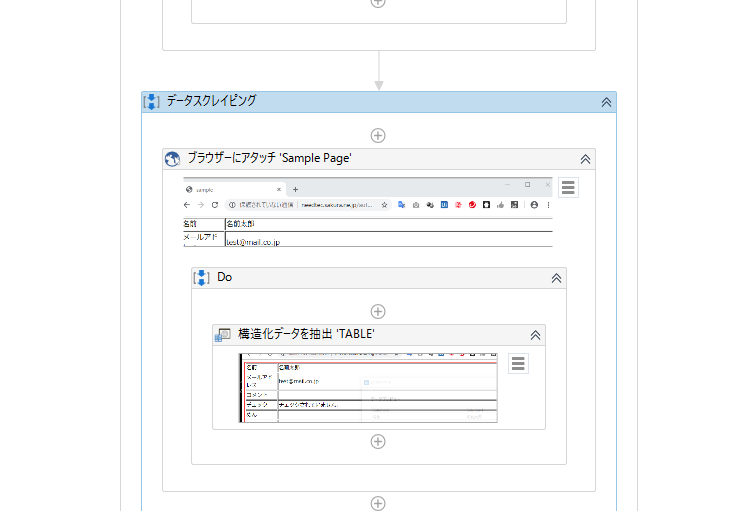Image resolution: width=729 pixels, height=511 pixels.
Task: Open options menu for 構造化データを抽出 screenshot
Action: point(518,364)
